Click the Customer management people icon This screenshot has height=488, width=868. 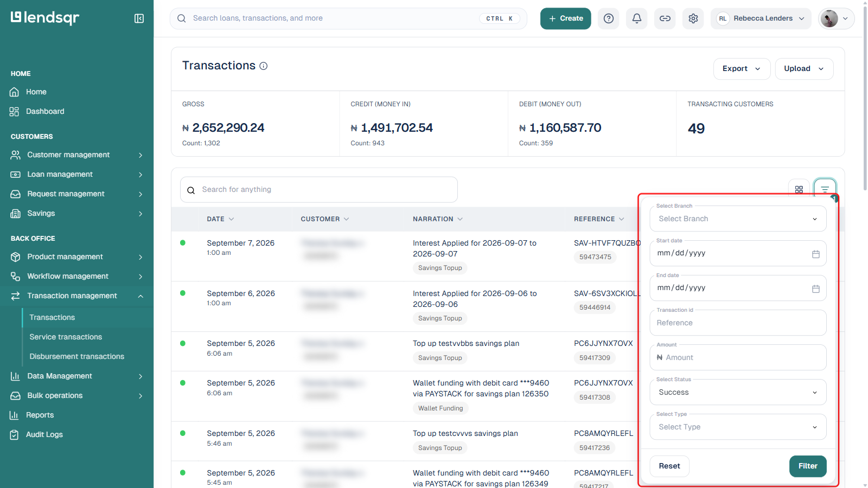[x=16, y=155]
